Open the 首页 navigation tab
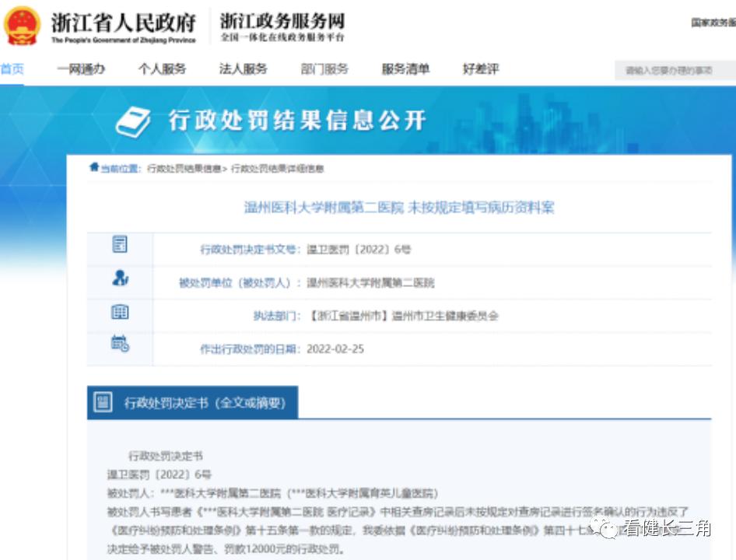The width and height of the screenshot is (736, 560). point(12,69)
